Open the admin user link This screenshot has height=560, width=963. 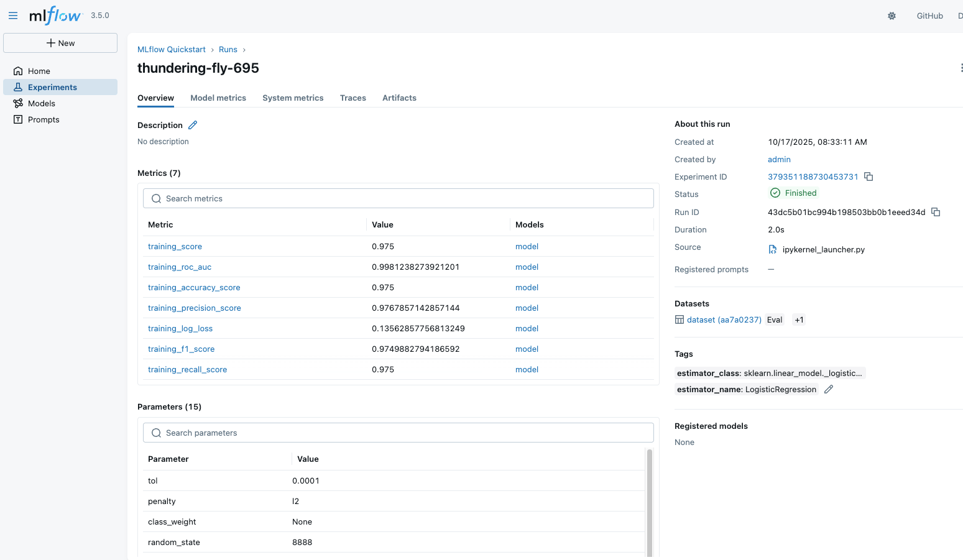point(779,159)
